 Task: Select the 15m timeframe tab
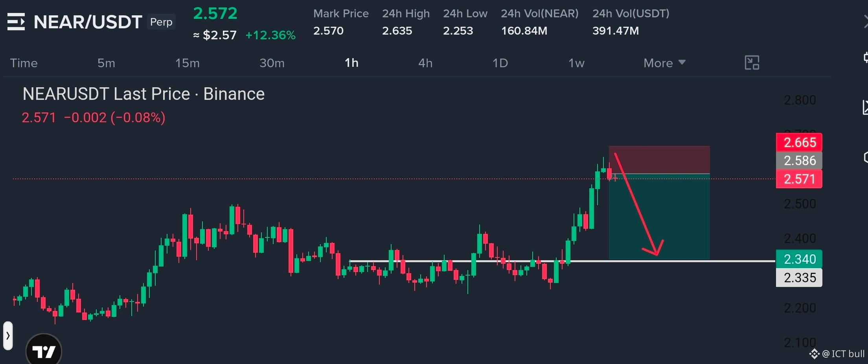click(x=187, y=63)
